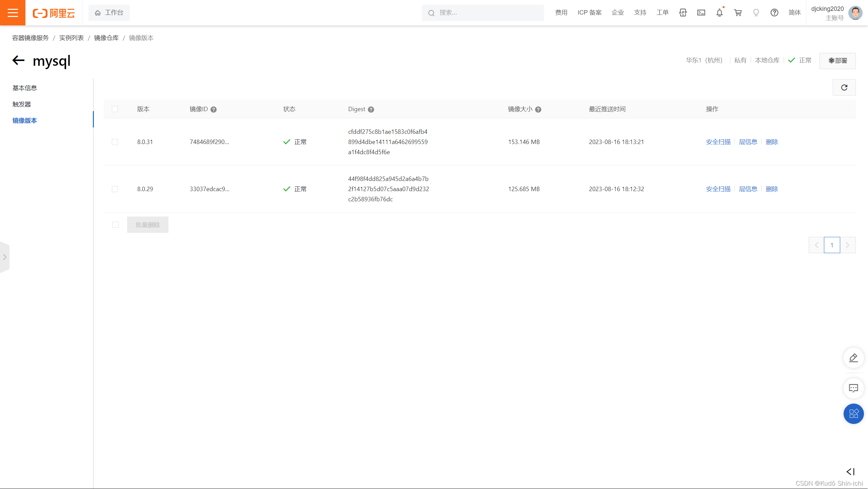Open the 触发器 sidebar item
868x489 pixels.
(22, 104)
